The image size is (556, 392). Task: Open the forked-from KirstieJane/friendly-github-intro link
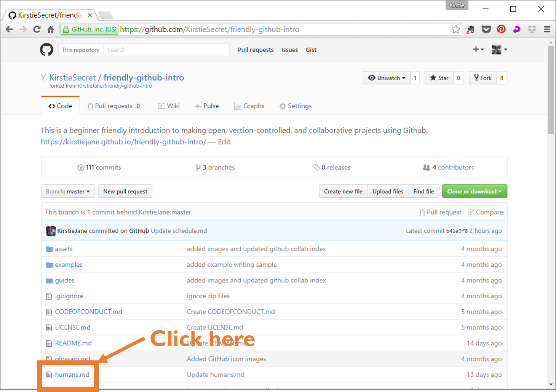click(x=115, y=86)
